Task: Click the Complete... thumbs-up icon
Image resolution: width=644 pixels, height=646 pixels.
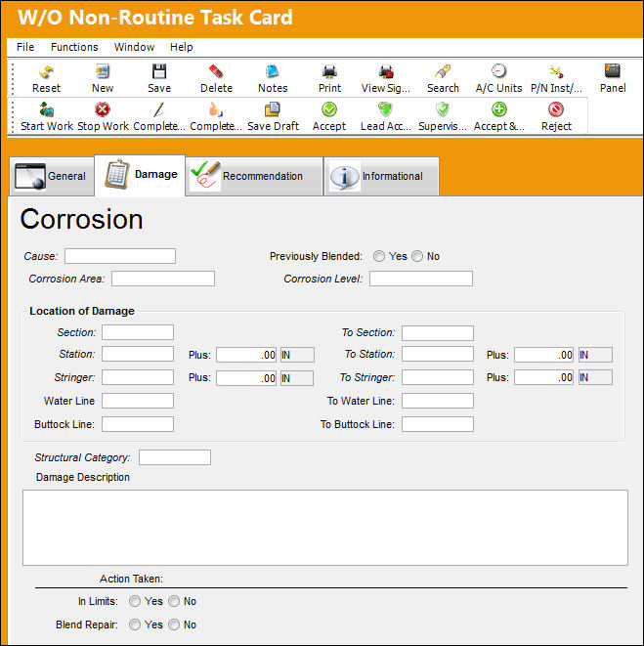Action: click(x=216, y=110)
